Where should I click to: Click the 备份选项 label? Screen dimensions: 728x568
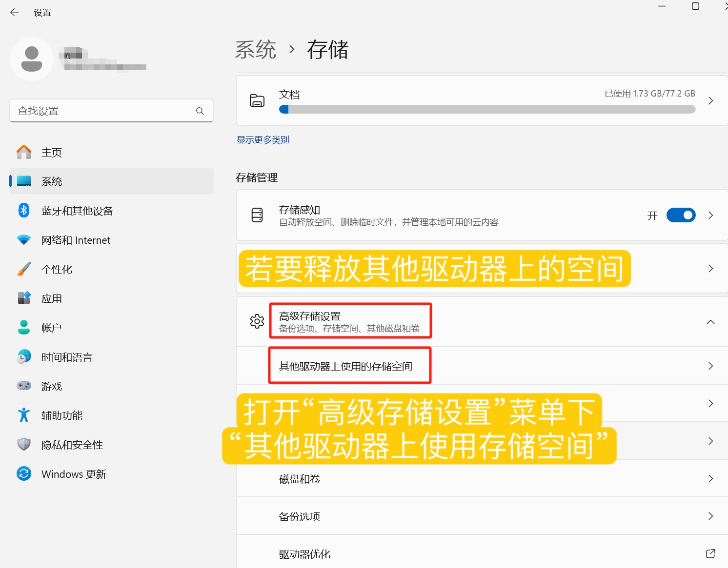tap(300, 516)
